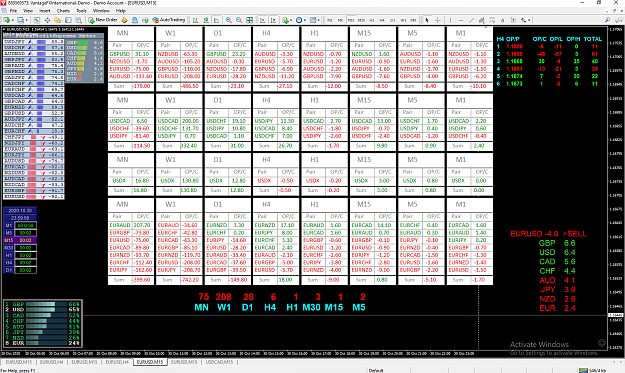This screenshot has height=373, width=625.
Task: Zoom in on the chart
Action: coord(228,20)
